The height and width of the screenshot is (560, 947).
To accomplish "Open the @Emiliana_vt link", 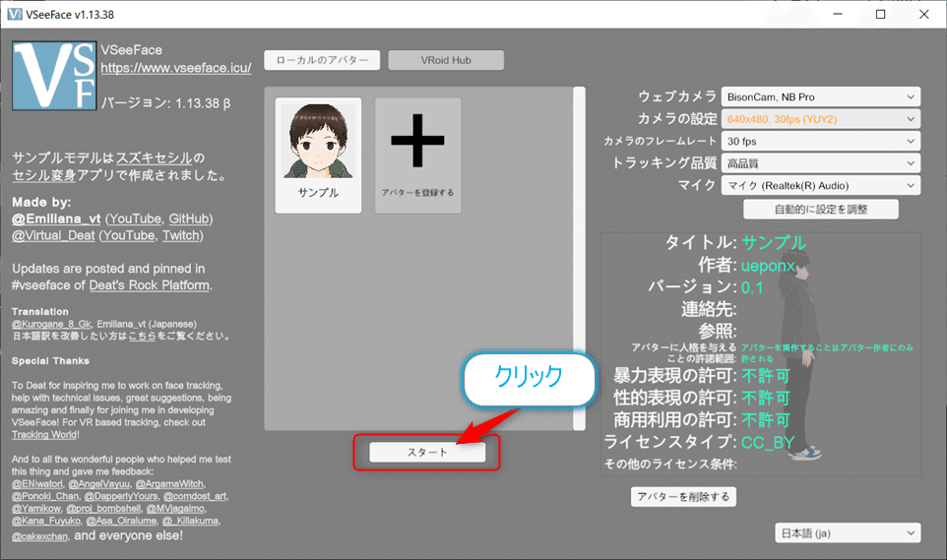I will pyautogui.click(x=56, y=218).
